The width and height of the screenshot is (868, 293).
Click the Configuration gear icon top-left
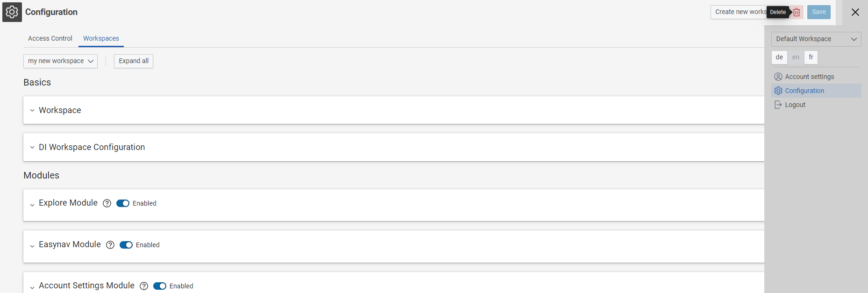click(x=12, y=12)
